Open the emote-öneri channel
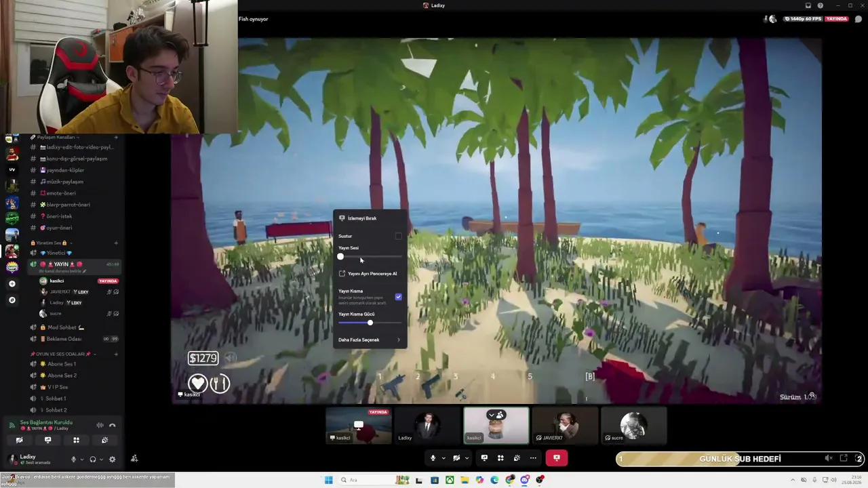Image resolution: width=868 pixels, height=488 pixels. point(75,193)
